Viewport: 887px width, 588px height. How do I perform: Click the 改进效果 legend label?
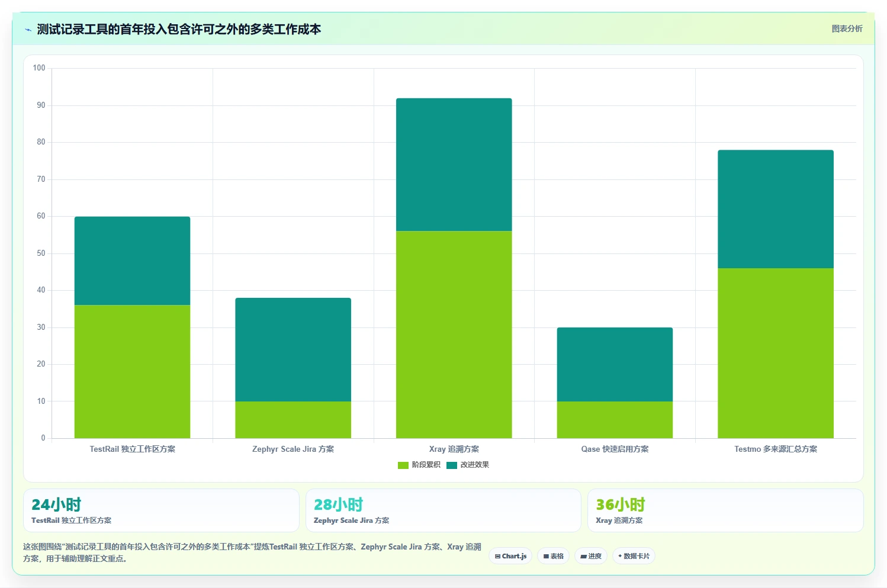click(475, 465)
